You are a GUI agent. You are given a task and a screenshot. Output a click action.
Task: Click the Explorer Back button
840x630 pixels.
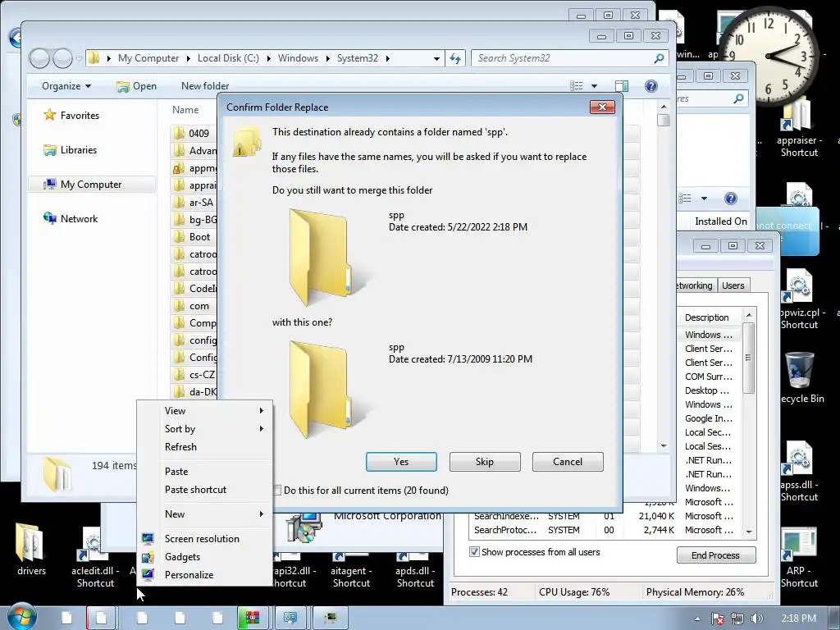39,58
